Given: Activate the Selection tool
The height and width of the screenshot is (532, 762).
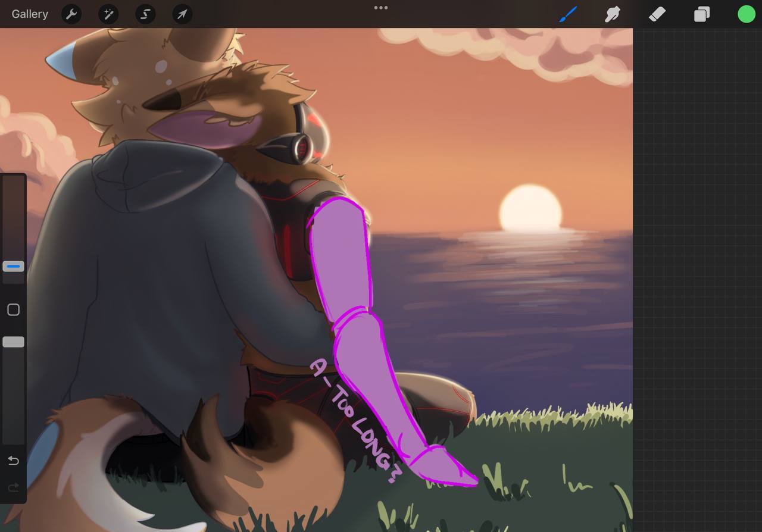Looking at the screenshot, I should tap(145, 14).
